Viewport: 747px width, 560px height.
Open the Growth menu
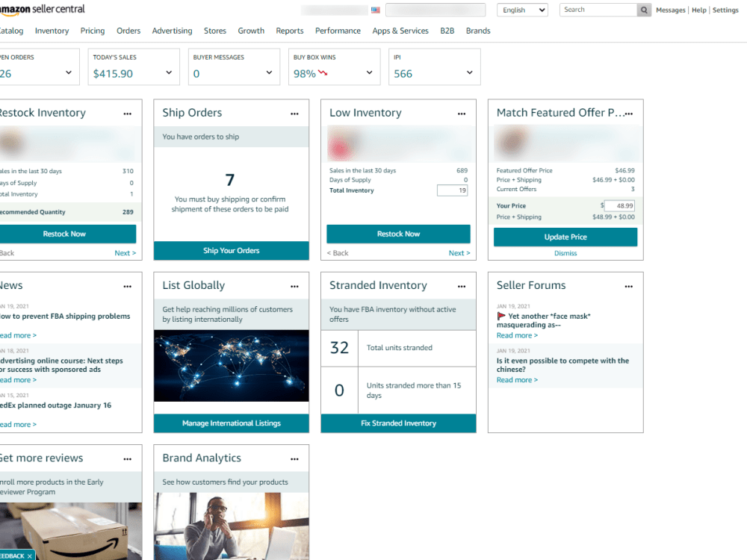point(251,31)
